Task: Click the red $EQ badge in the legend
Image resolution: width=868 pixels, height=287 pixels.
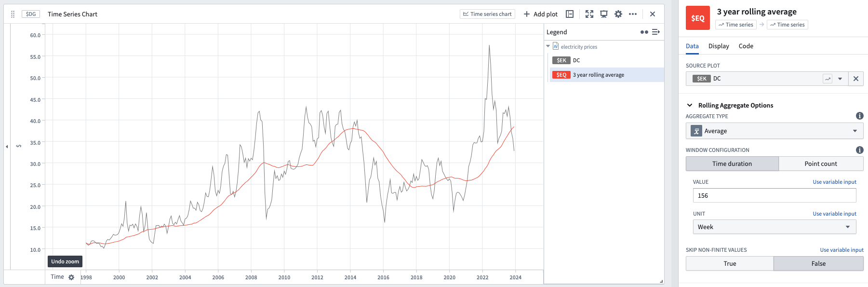Action: [x=561, y=75]
